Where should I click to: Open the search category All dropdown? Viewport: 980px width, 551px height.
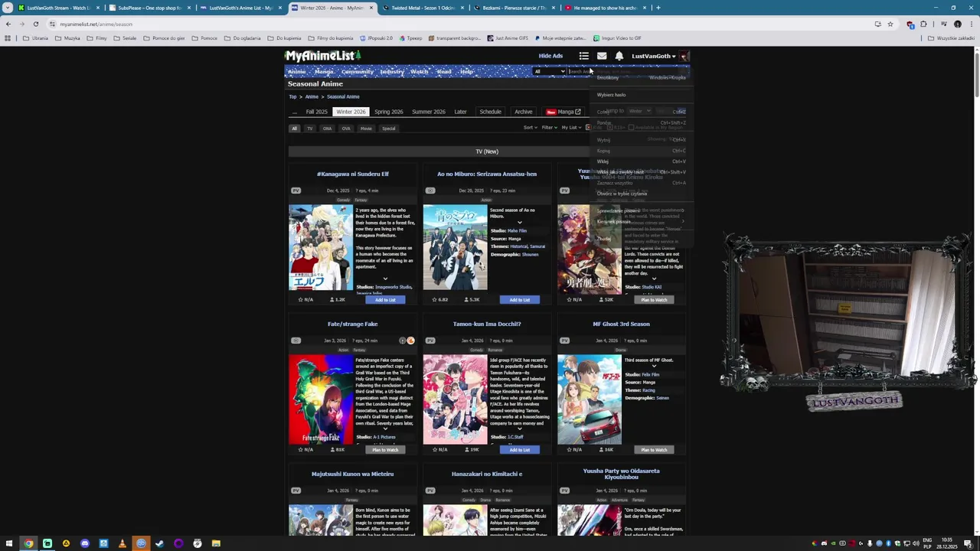click(x=549, y=72)
